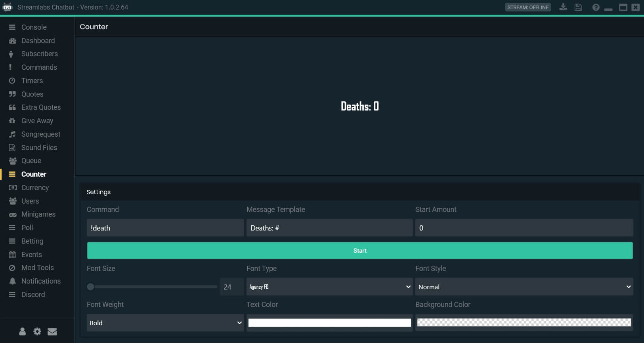
Task: Click the envelope mail icon
Action: pos(52,332)
